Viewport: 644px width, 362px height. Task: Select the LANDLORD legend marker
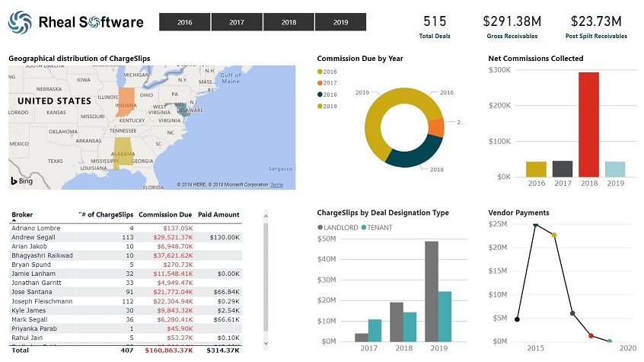[320, 227]
